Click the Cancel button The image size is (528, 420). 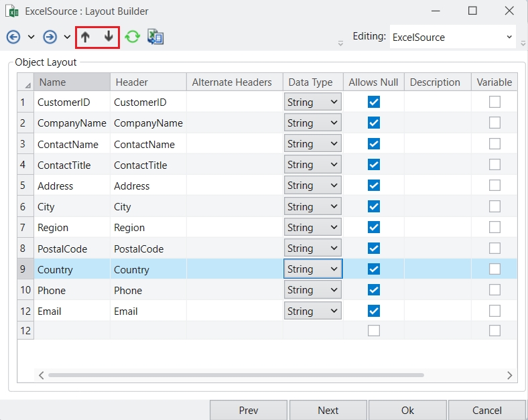pyautogui.click(x=486, y=410)
